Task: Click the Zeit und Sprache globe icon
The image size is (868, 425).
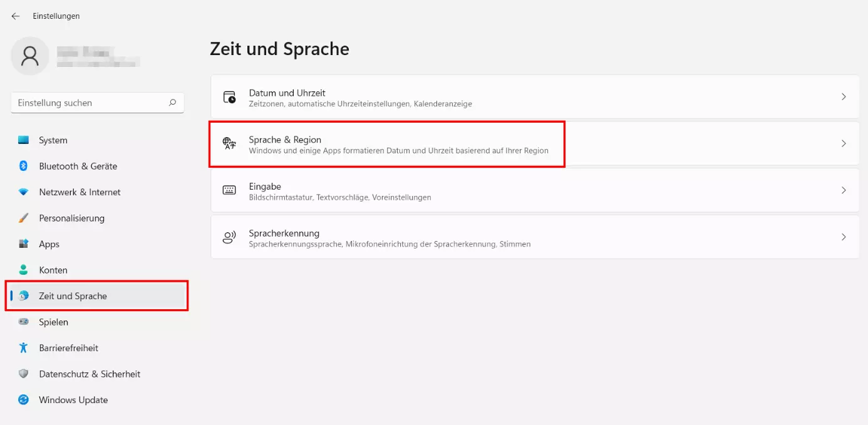Action: (x=24, y=296)
